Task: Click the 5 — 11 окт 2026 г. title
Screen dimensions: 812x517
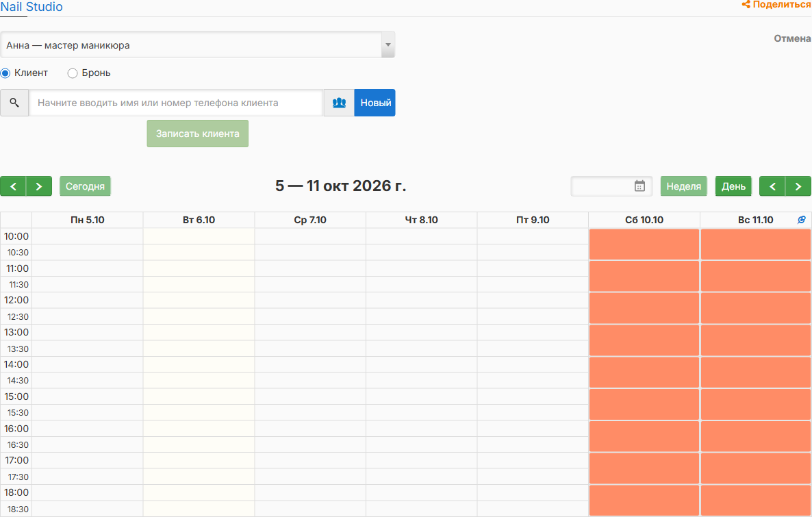Action: pos(341,186)
